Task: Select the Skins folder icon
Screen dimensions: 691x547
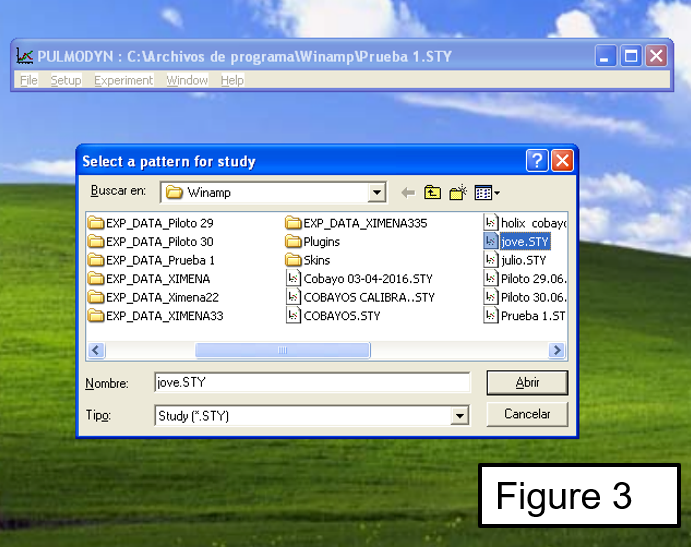Action: [x=293, y=260]
